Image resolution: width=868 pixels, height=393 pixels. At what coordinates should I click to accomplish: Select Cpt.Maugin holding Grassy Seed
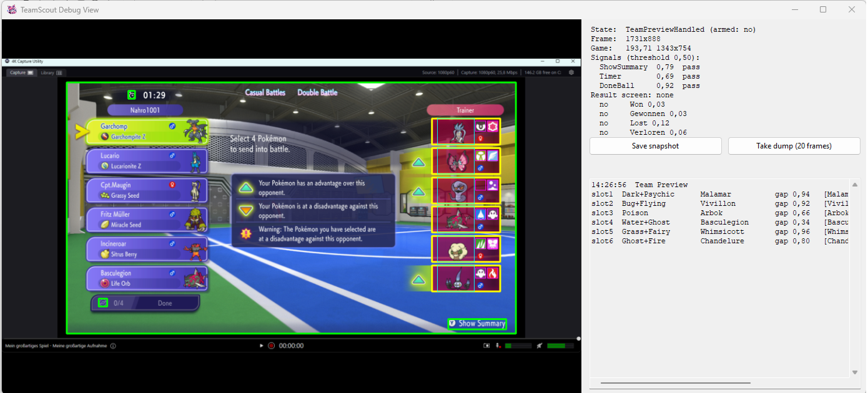(147, 190)
